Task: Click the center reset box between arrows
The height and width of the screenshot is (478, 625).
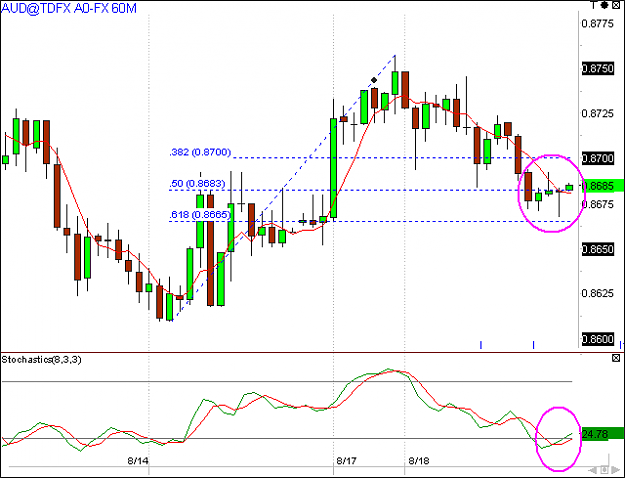Action: 604,470
